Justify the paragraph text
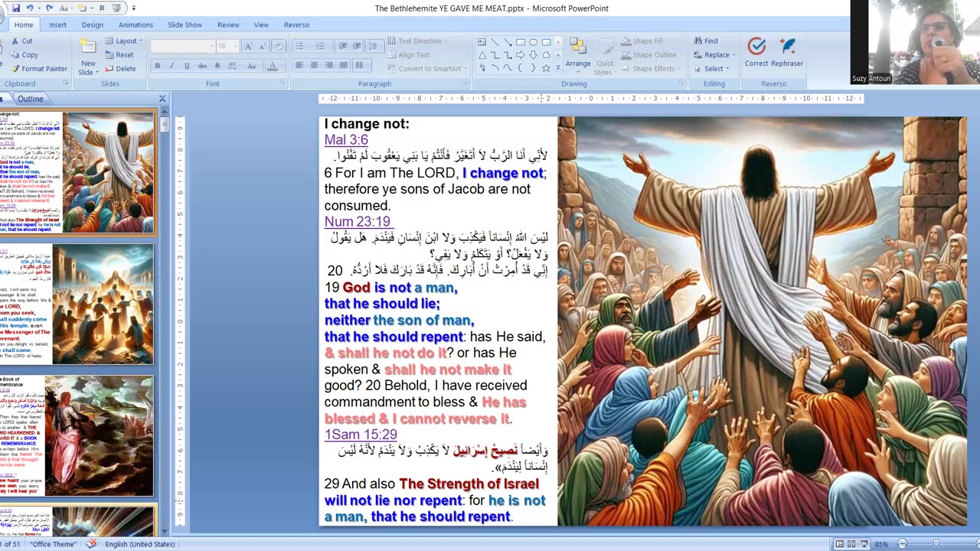Viewport: 980px width, 551px height. 343,66
